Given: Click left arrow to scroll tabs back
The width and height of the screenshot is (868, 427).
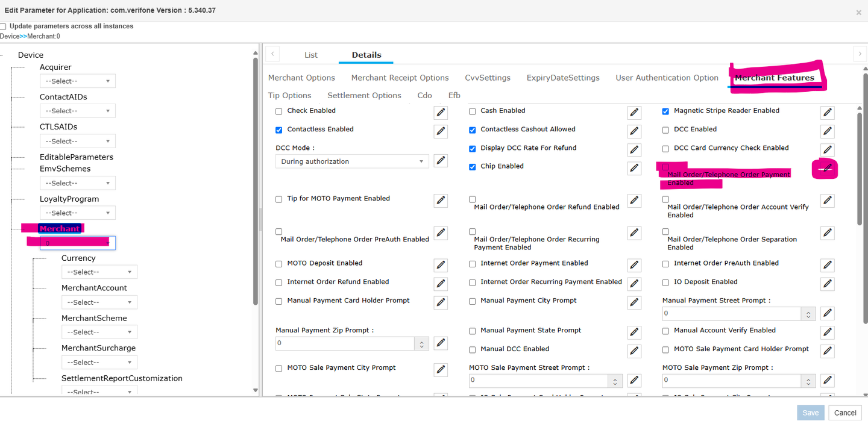Looking at the screenshot, I should point(272,54).
